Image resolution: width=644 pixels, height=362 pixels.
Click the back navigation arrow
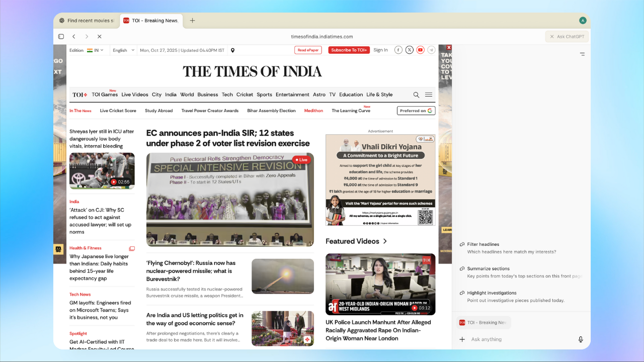[74, 37]
